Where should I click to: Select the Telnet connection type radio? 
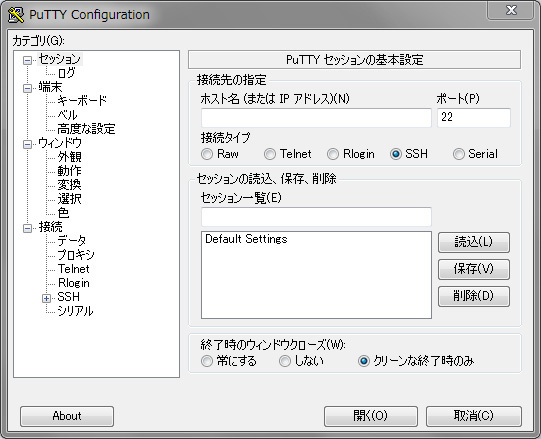coord(270,154)
